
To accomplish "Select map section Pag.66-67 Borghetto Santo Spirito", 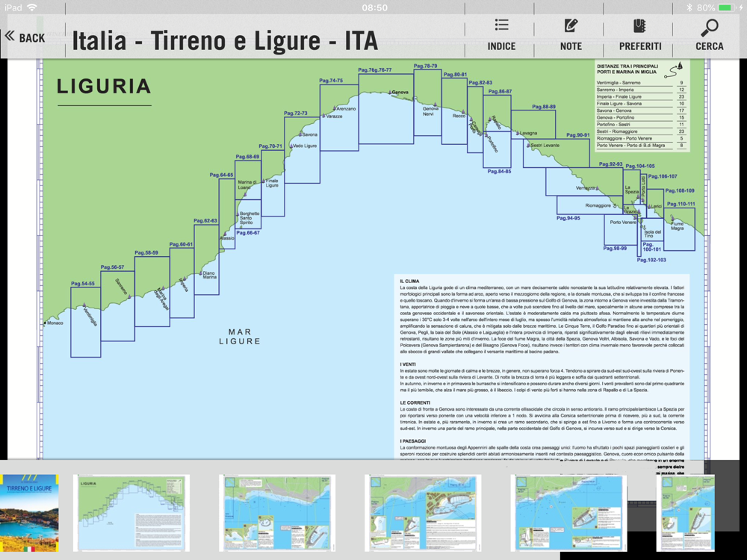I will [248, 214].
